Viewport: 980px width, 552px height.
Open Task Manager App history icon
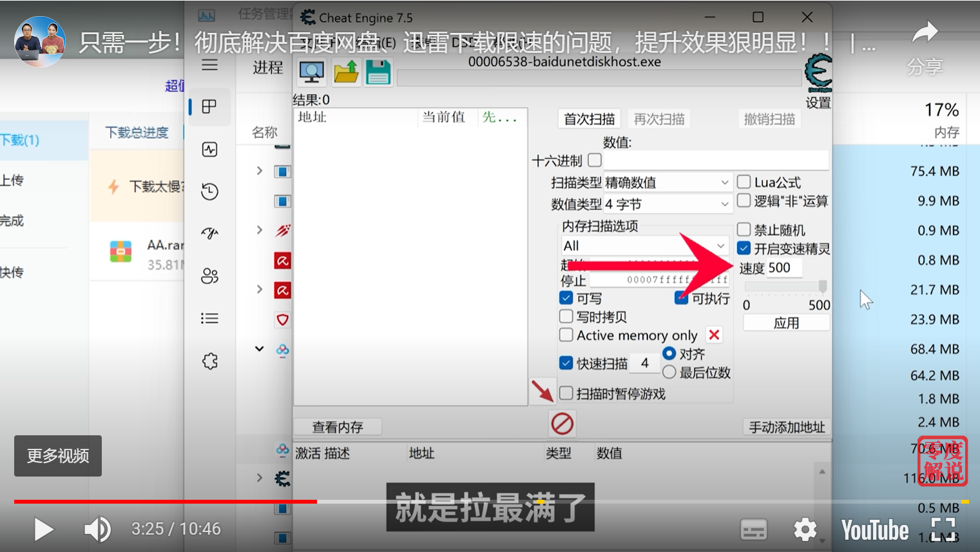pos(209,192)
